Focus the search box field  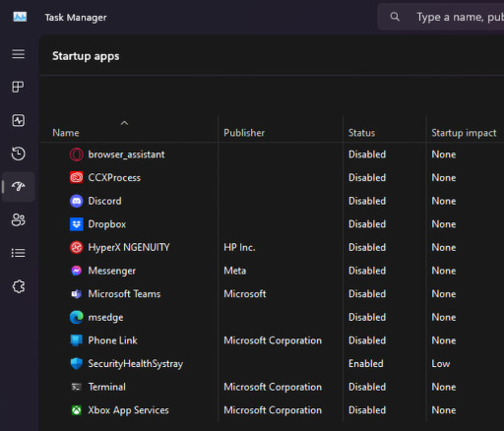tap(441, 17)
